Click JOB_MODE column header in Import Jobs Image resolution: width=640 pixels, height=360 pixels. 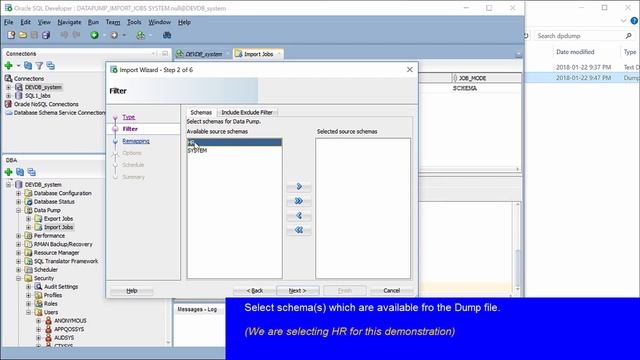tap(472, 78)
